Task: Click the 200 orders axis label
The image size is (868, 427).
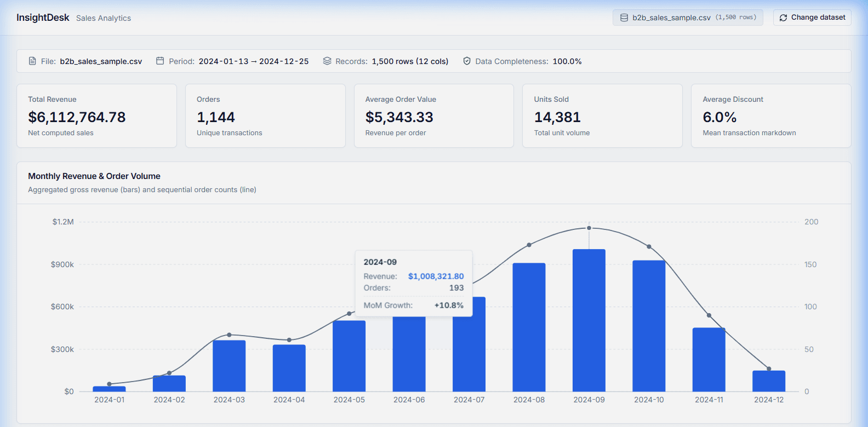Action: pyautogui.click(x=811, y=222)
